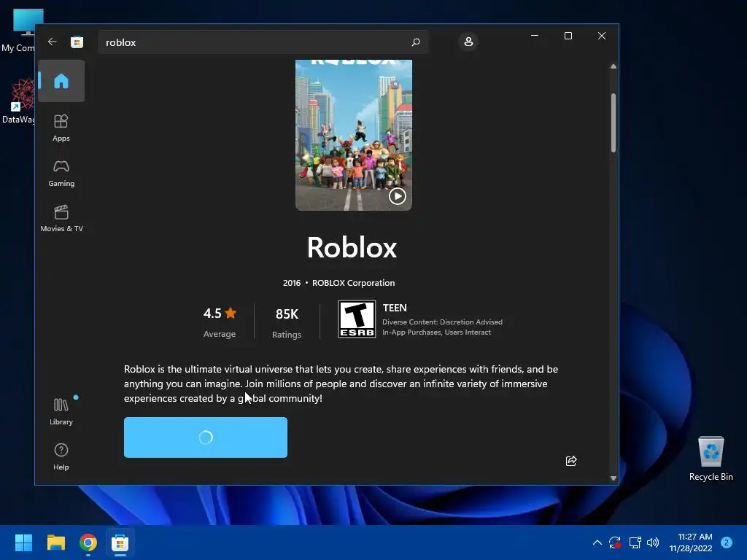Click the loading blue install button

(x=205, y=437)
